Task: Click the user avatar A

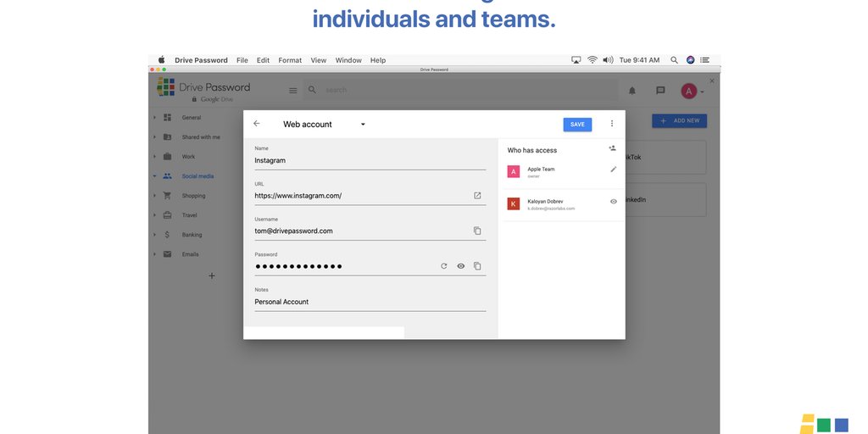Action: 688,92
